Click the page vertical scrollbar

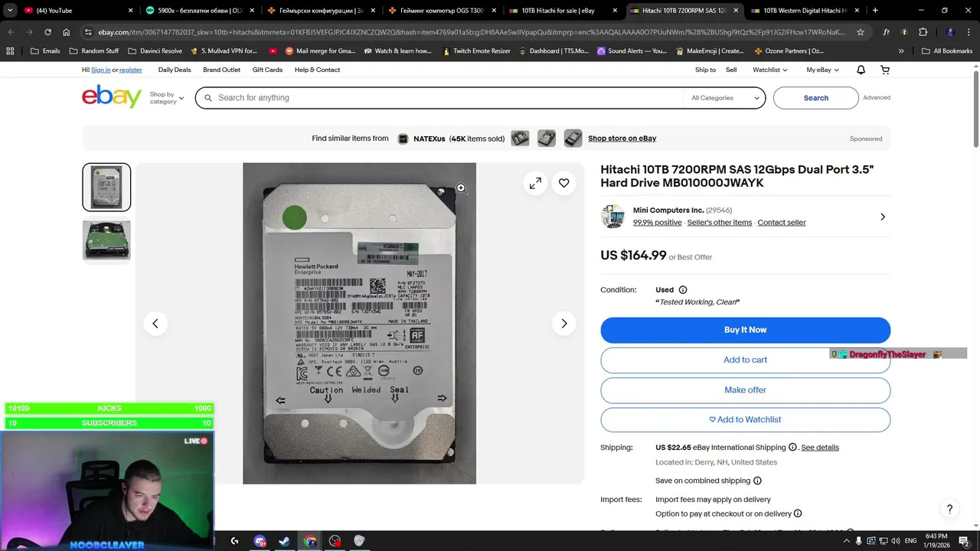[975, 109]
